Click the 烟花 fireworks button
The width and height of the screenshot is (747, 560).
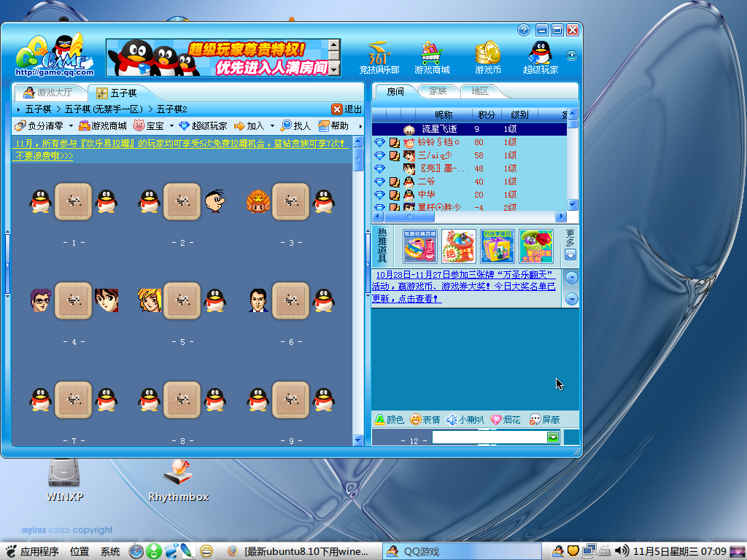(506, 419)
